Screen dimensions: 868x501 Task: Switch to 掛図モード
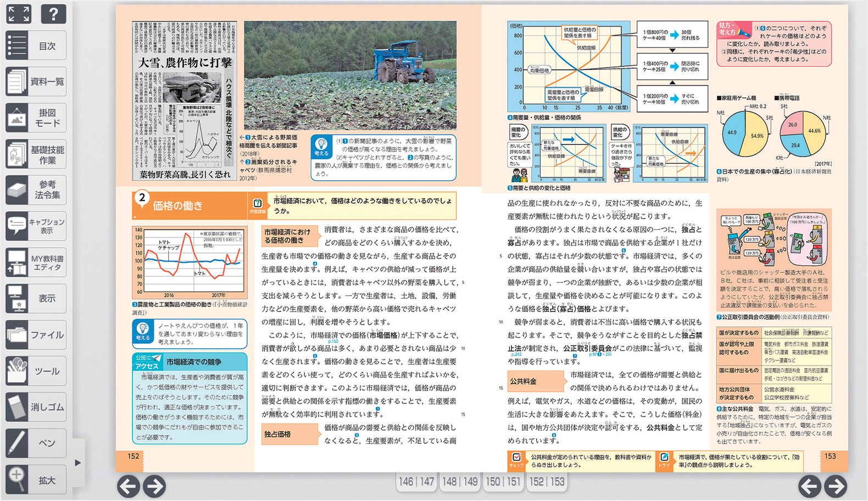(x=36, y=118)
